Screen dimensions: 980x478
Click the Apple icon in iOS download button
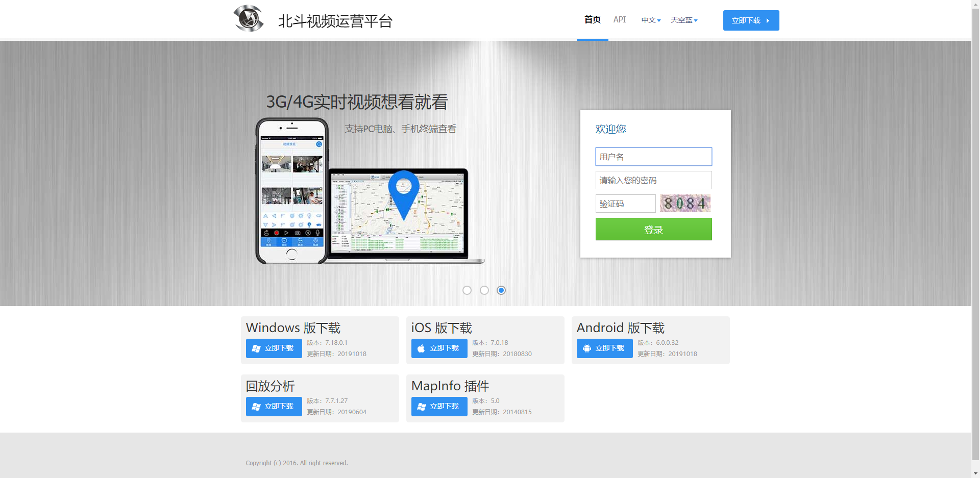(x=421, y=348)
